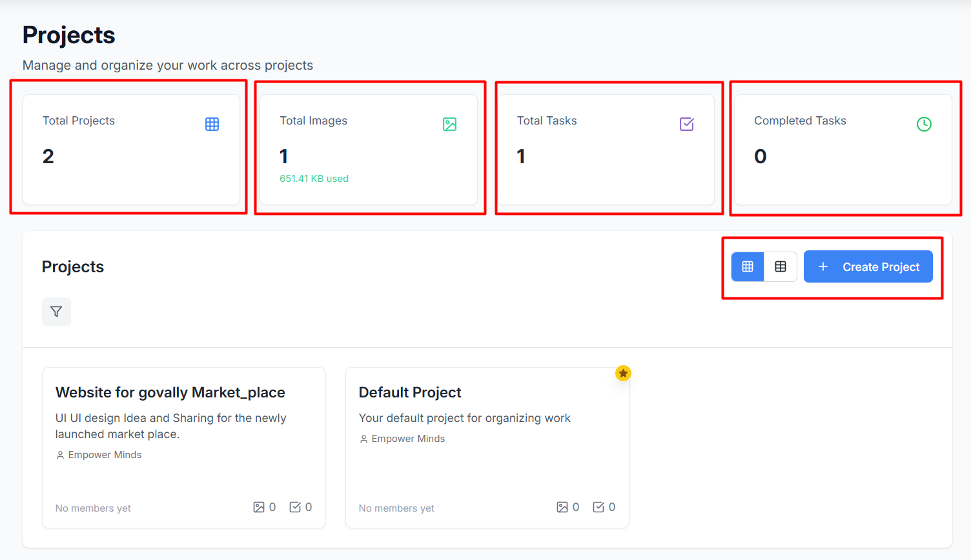Click the checkbox icon on Total Tasks card
971x560 pixels.
[687, 124]
